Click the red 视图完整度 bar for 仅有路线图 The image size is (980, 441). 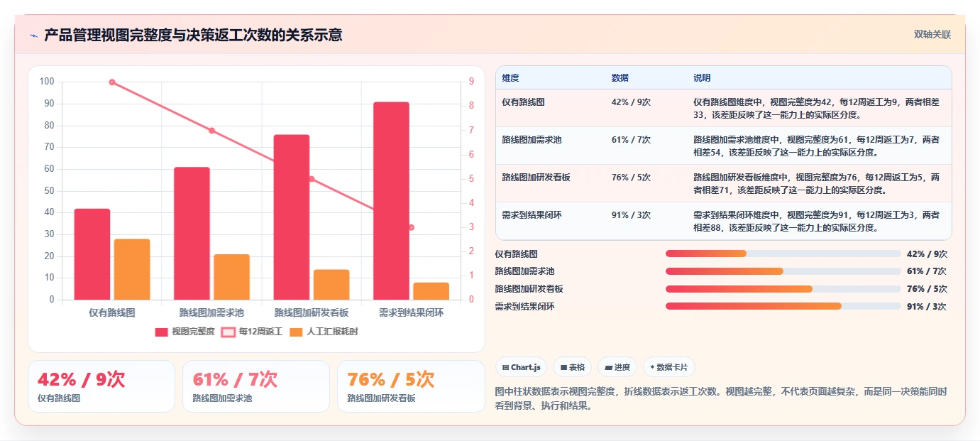click(92, 254)
